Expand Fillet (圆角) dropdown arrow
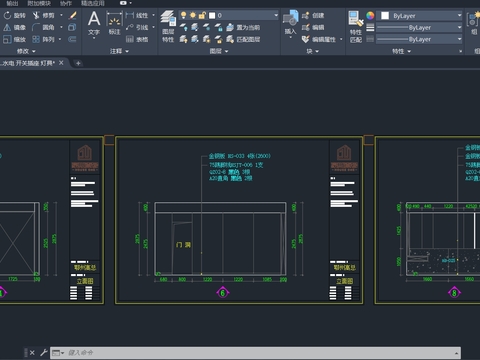Image resolution: width=480 pixels, height=360 pixels. (x=61, y=27)
